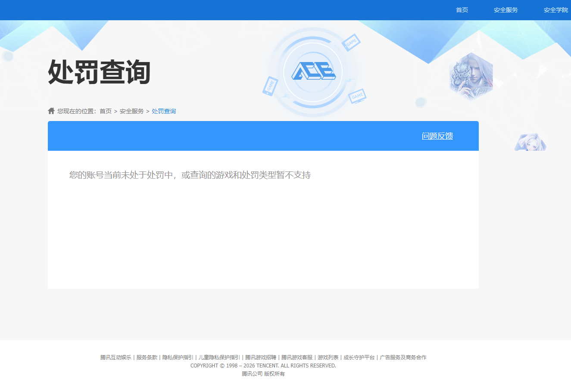571x392 pixels.
Task: Open 首页 from the top navigation bar
Action: point(462,9)
